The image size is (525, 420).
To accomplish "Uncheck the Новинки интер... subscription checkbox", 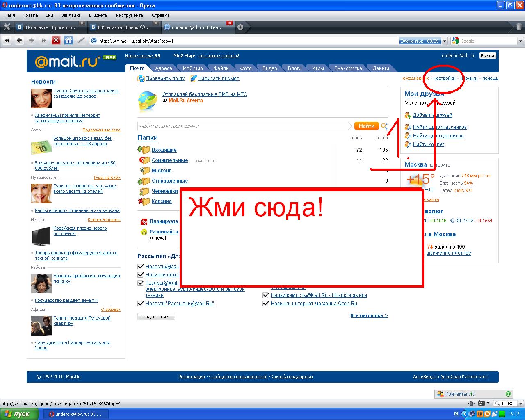I will tap(141, 275).
